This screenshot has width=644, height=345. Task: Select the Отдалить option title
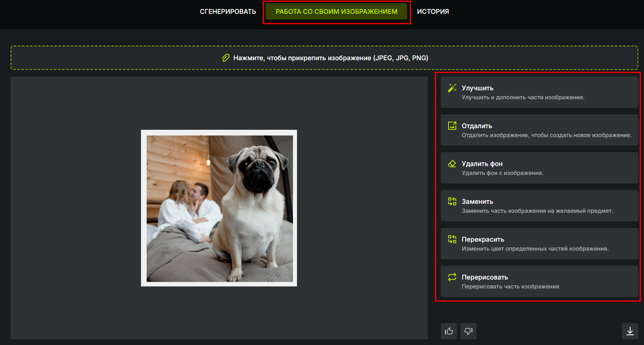click(x=477, y=126)
